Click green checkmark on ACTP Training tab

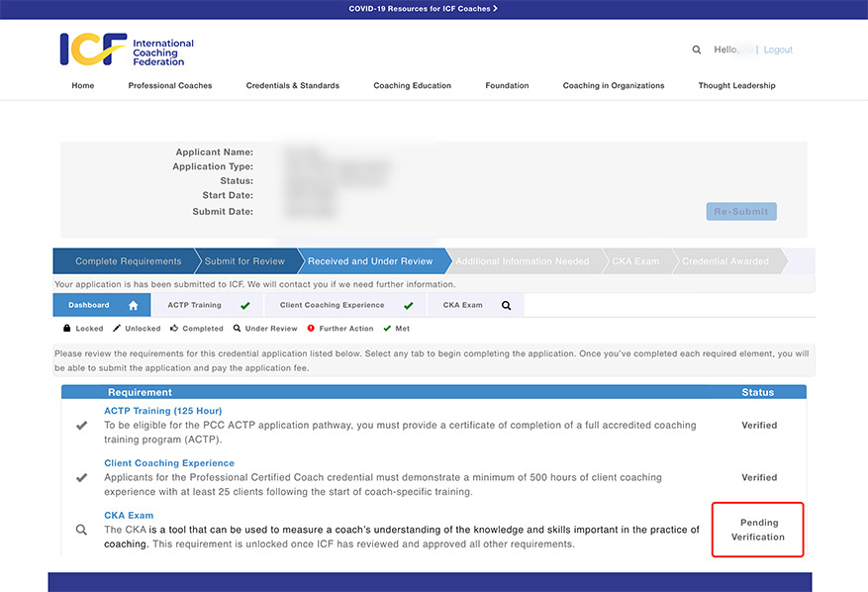pos(244,306)
